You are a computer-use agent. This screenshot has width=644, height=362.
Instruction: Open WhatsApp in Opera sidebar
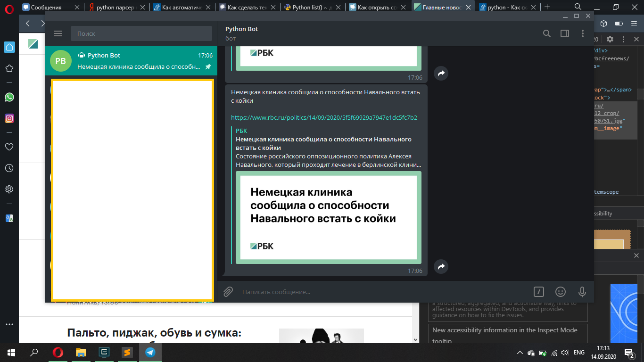(9, 97)
